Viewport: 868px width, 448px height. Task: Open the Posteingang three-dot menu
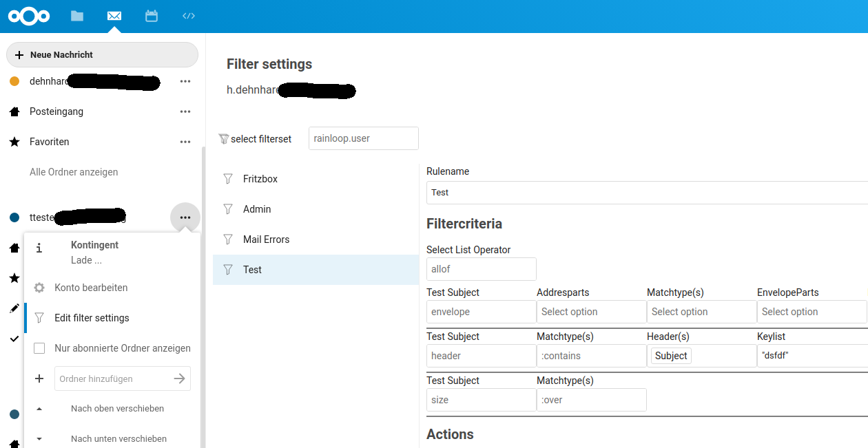coord(185,111)
